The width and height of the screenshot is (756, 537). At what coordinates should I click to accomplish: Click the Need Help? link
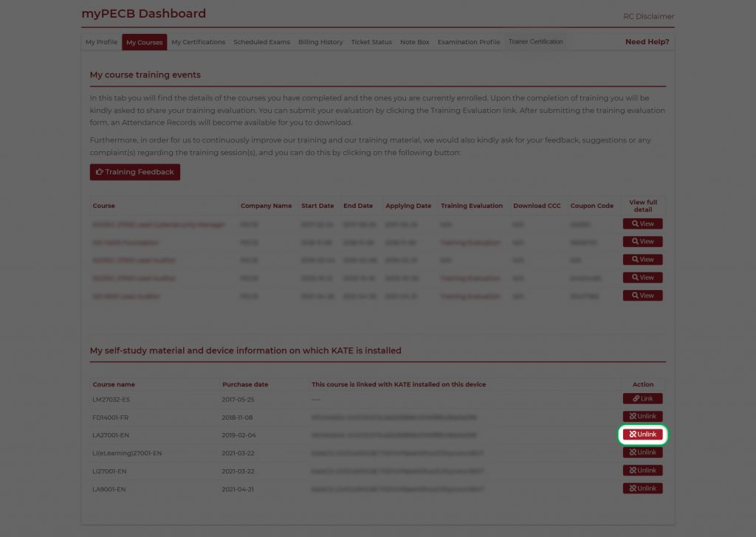click(647, 42)
